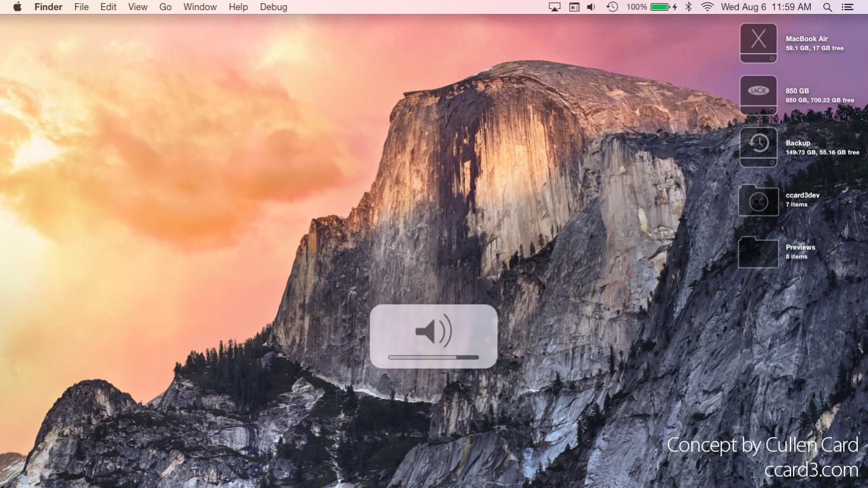This screenshot has width=868, height=488.
Task: Click the speaker icon in the volume overlay
Action: [x=434, y=331]
